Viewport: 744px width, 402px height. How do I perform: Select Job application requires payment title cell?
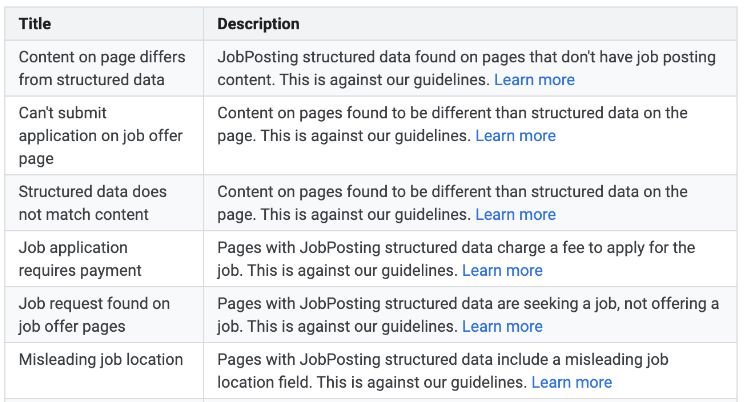tap(104, 259)
